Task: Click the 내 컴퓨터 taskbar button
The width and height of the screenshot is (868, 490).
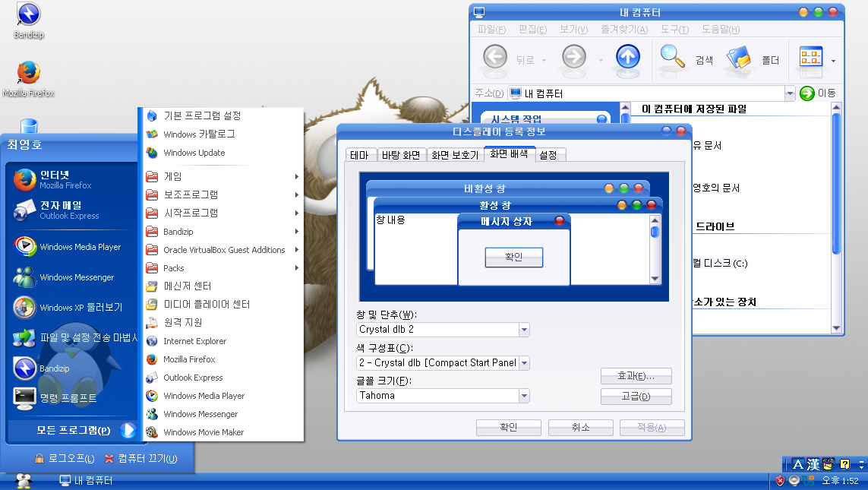Action: pyautogui.click(x=86, y=481)
